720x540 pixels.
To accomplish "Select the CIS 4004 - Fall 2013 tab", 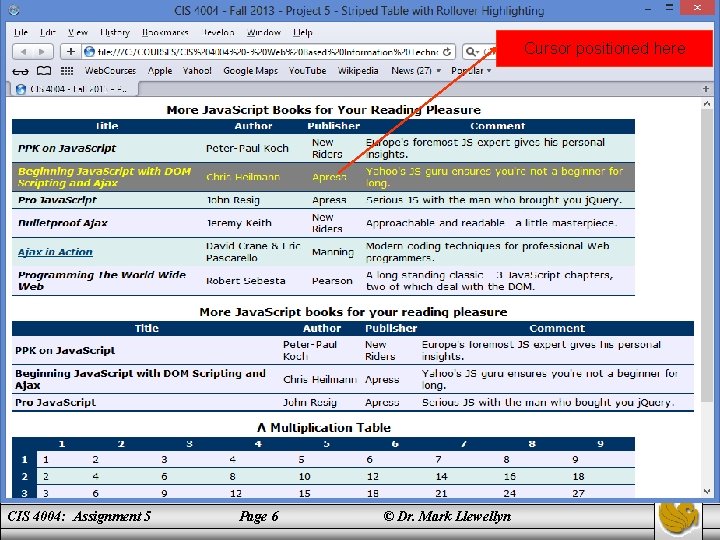I will click(73, 89).
